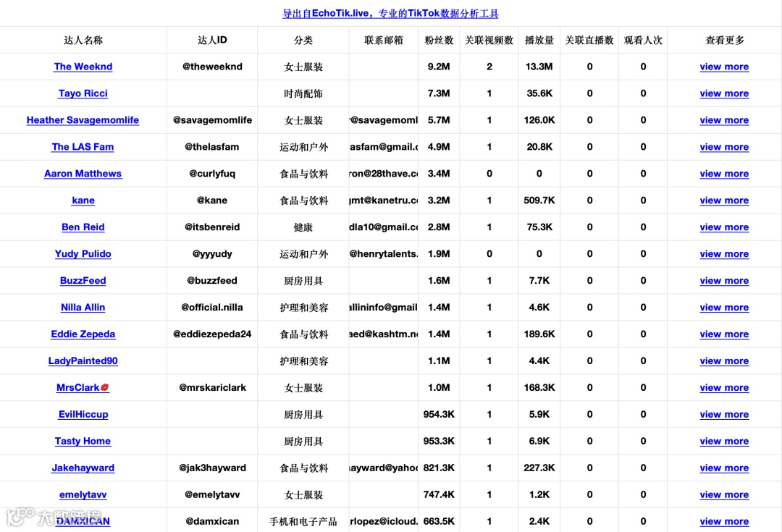
Task: Open Nilla Allin creator link
Action: [x=83, y=307]
